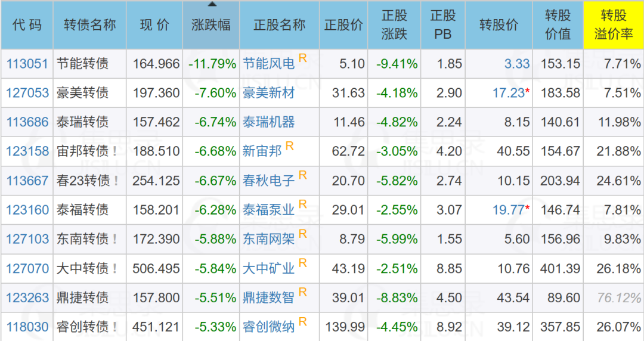Click PB value 8.92
The image size is (644, 341).
448,327
